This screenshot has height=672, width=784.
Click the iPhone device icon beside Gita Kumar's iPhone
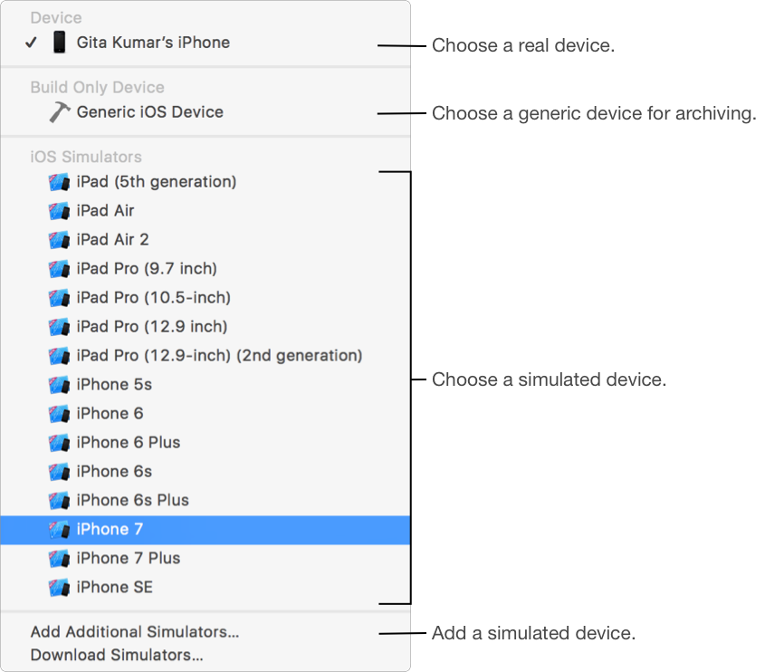[x=60, y=43]
